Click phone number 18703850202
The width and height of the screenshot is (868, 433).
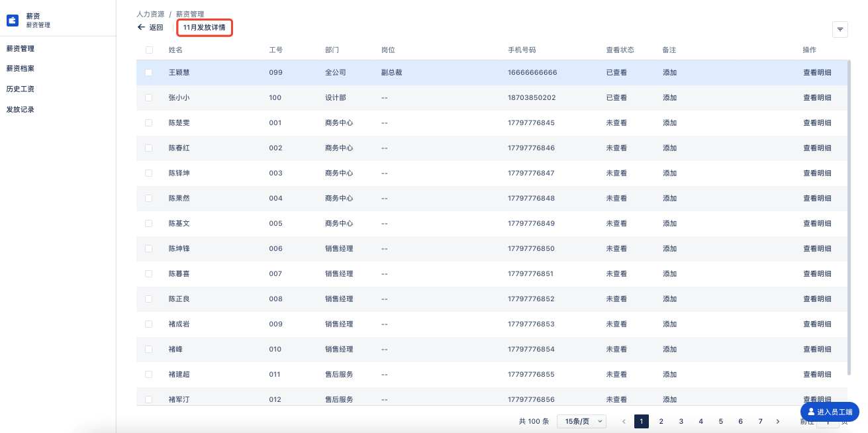(x=532, y=97)
